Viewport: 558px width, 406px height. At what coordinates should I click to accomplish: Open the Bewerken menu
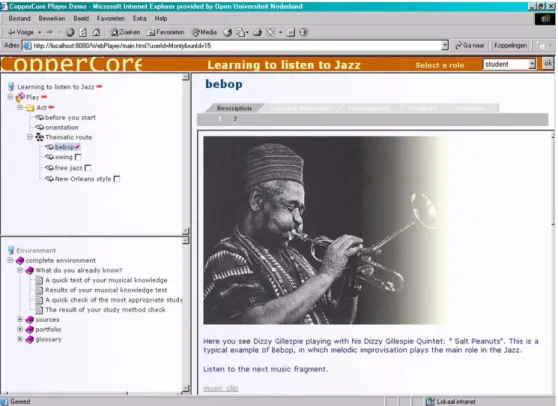pos(52,19)
